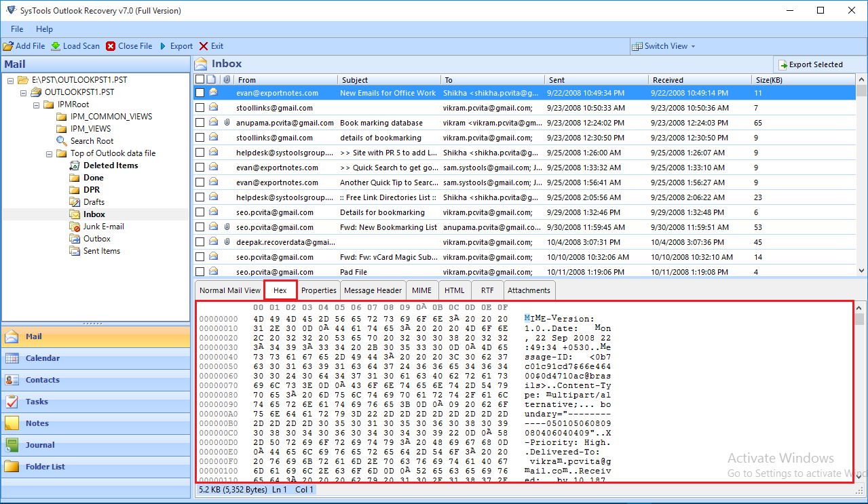The image size is (868, 504).
Task: Check the Free Link Directories List email
Action: pos(200,197)
